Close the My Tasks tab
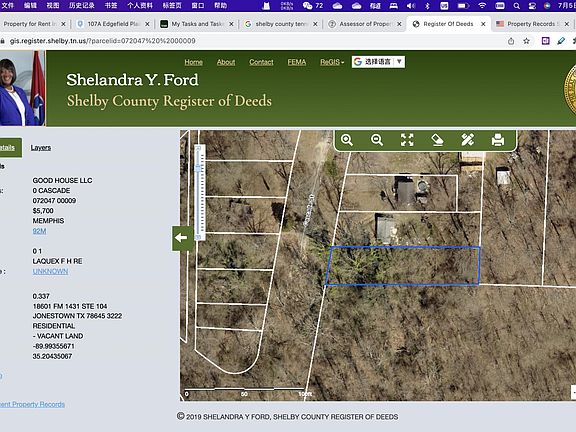This screenshot has width=576, height=432. coord(231,24)
